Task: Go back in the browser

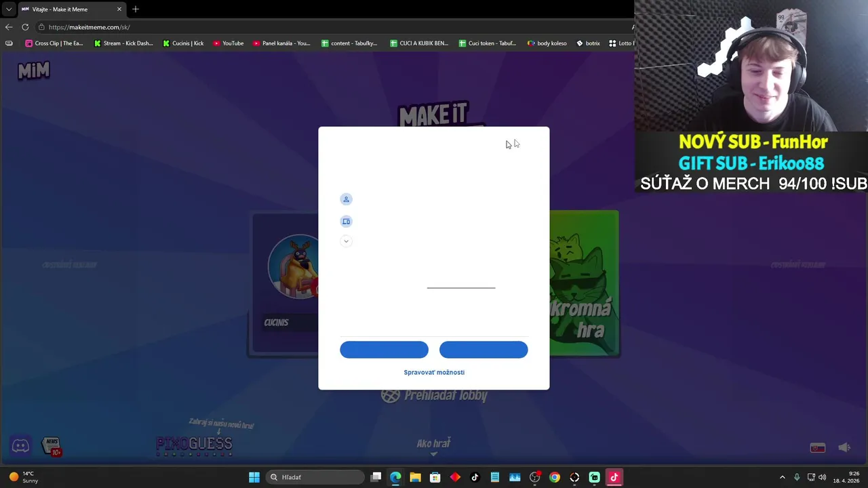Action: (8, 27)
